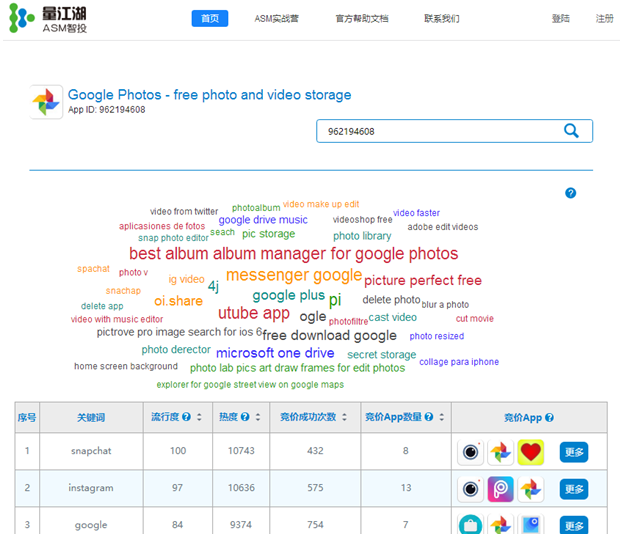Sort table by 竞价App数量 arrows

tap(442, 417)
